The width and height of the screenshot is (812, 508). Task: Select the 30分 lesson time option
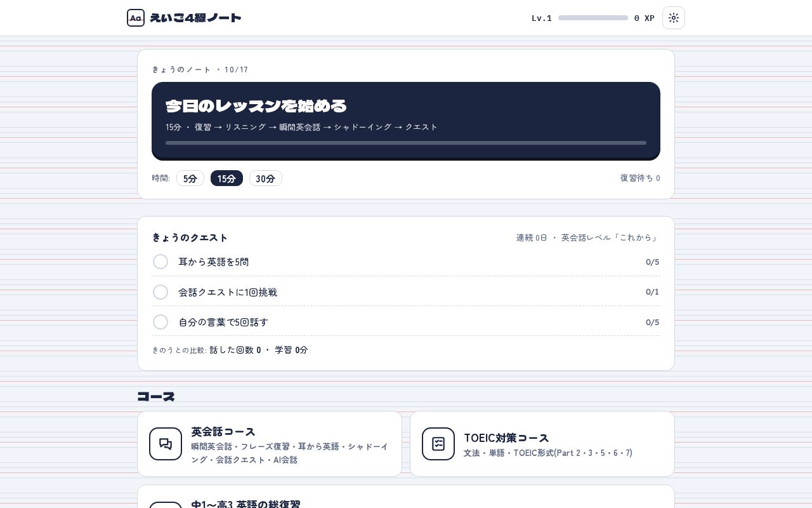265,178
